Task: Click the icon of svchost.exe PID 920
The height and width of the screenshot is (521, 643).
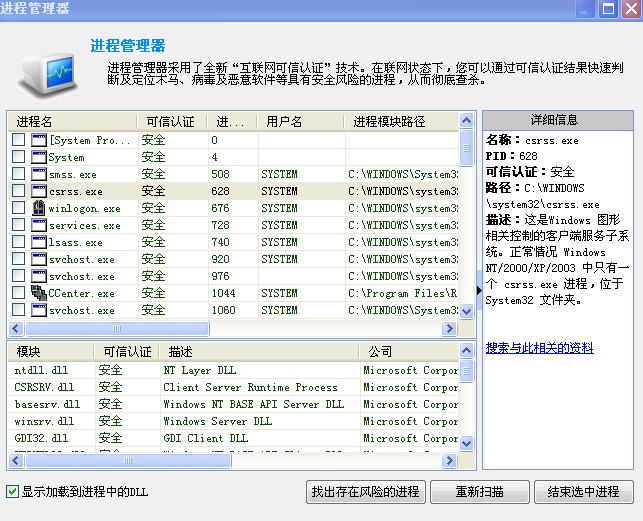Action: pyautogui.click(x=39, y=259)
